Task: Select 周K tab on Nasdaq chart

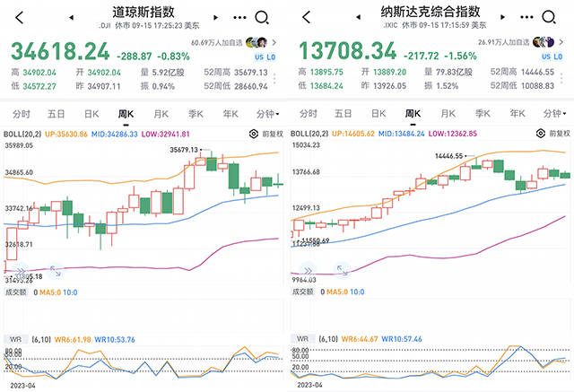Action: click(x=413, y=114)
